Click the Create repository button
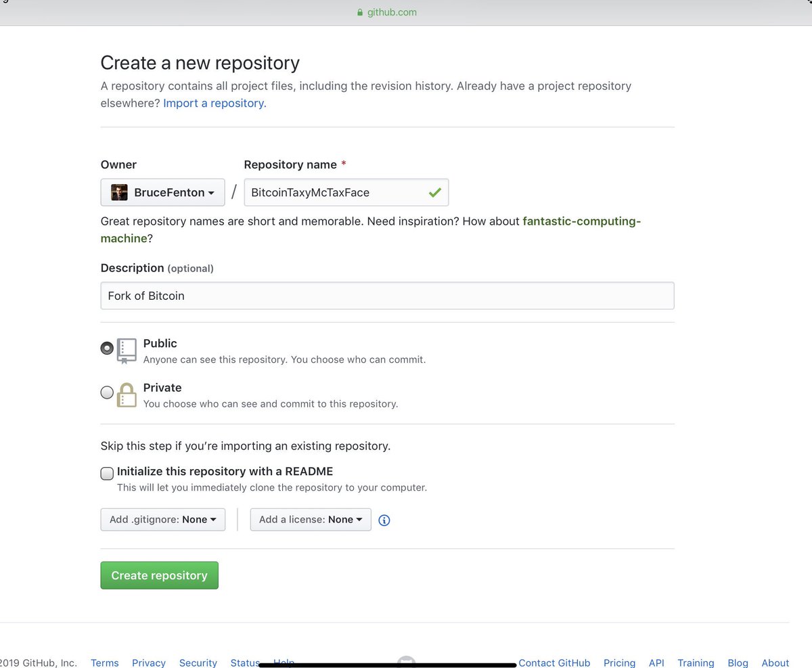Screen dimensions: 812x668 [x=160, y=575]
